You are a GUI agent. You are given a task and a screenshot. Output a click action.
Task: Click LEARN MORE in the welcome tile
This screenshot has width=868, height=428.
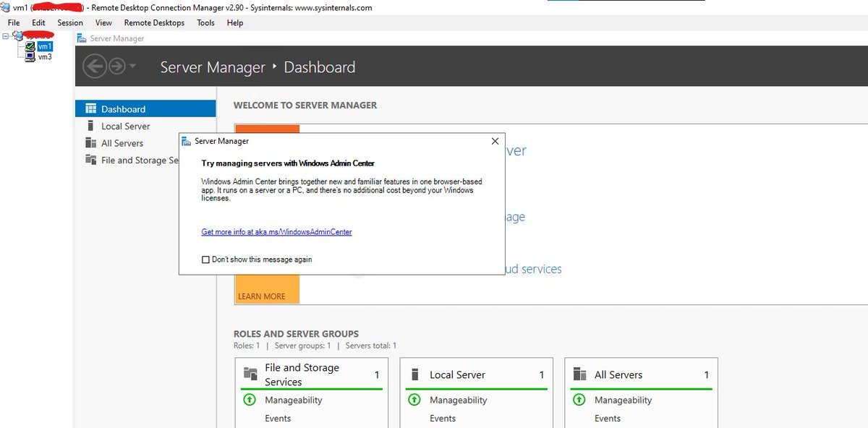(x=261, y=296)
